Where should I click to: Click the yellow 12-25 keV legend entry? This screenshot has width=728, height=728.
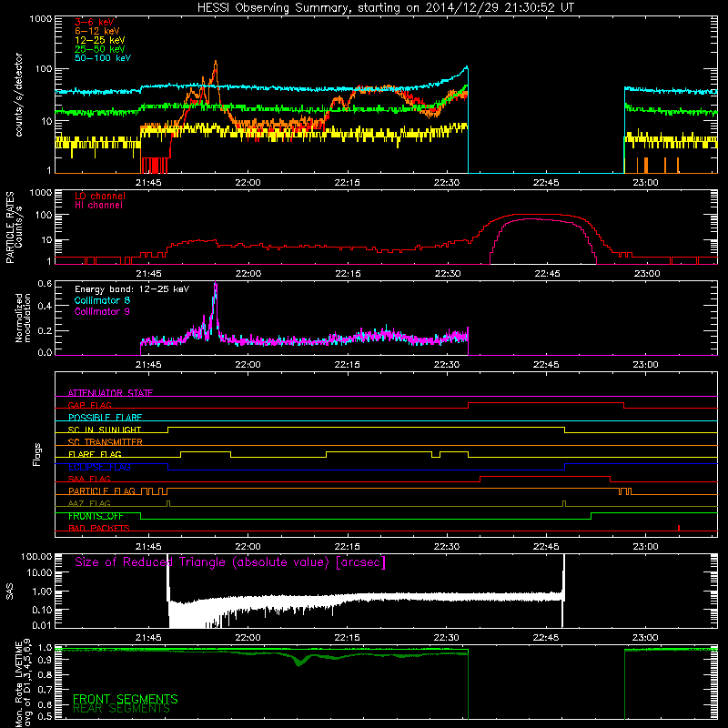[100, 40]
